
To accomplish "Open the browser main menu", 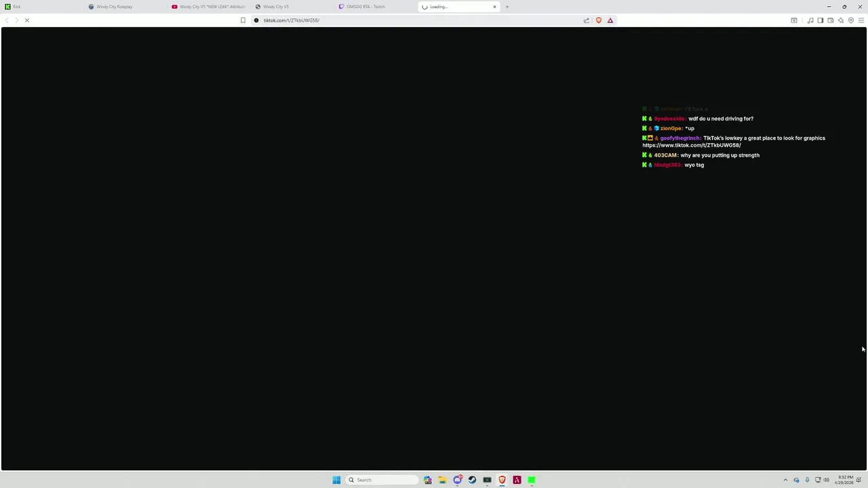I will 861,20.
